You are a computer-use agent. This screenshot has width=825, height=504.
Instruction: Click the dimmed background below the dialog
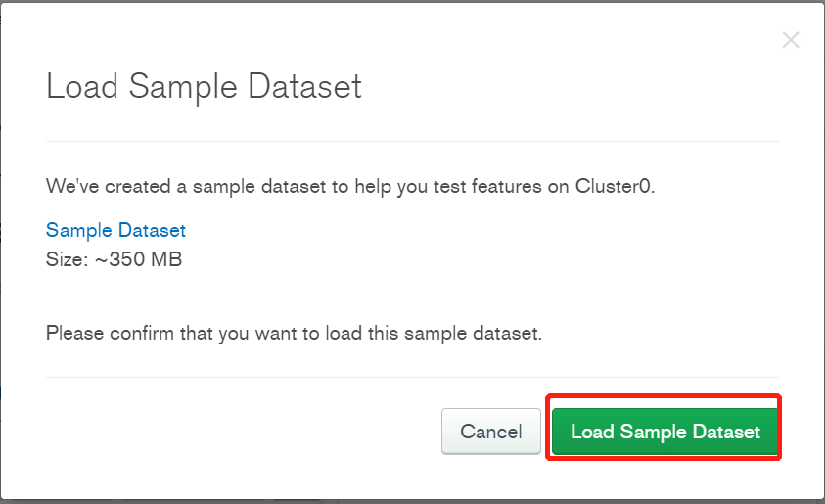click(413, 501)
